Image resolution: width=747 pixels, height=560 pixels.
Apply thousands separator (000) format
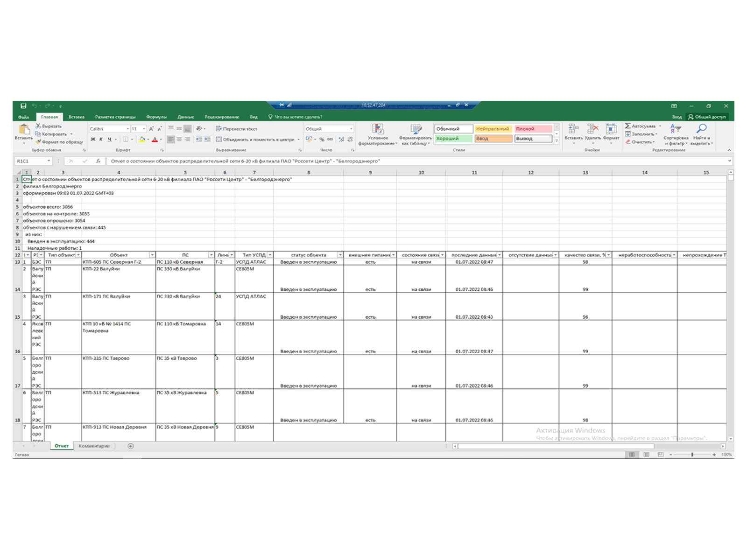[x=330, y=139]
